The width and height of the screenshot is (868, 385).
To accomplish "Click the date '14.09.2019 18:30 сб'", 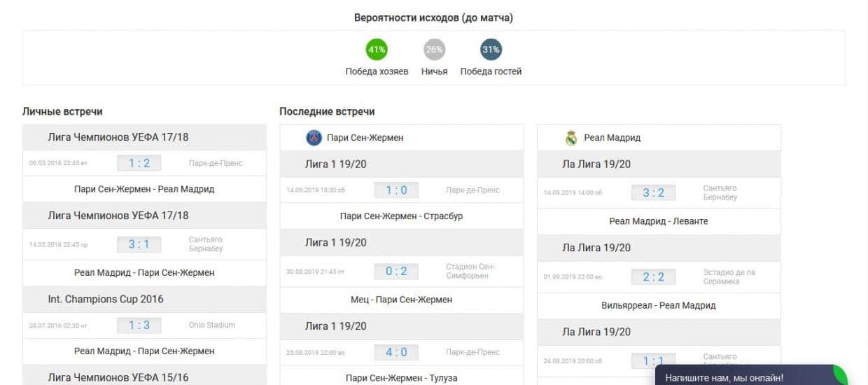I will [316, 190].
